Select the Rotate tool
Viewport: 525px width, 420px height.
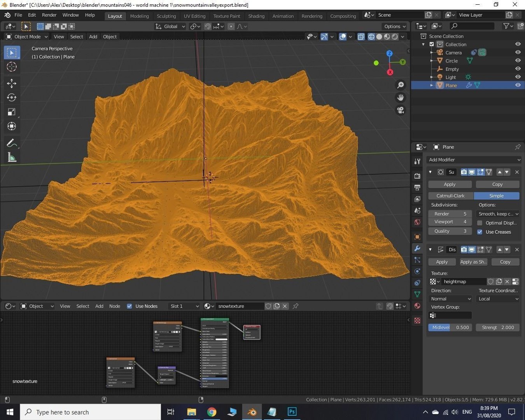12,98
